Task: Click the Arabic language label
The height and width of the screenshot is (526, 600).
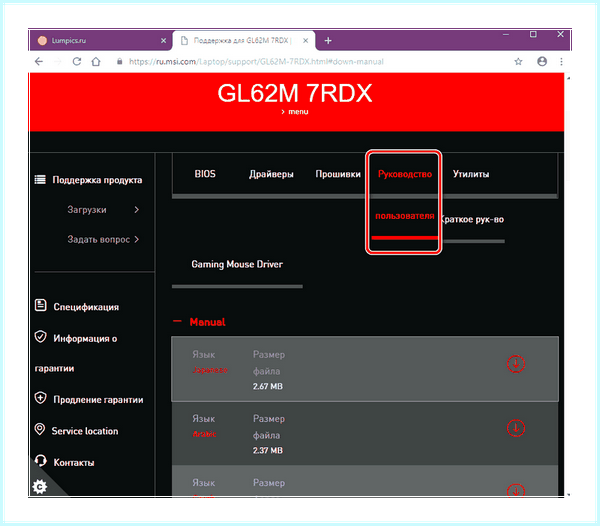Action: [204, 434]
